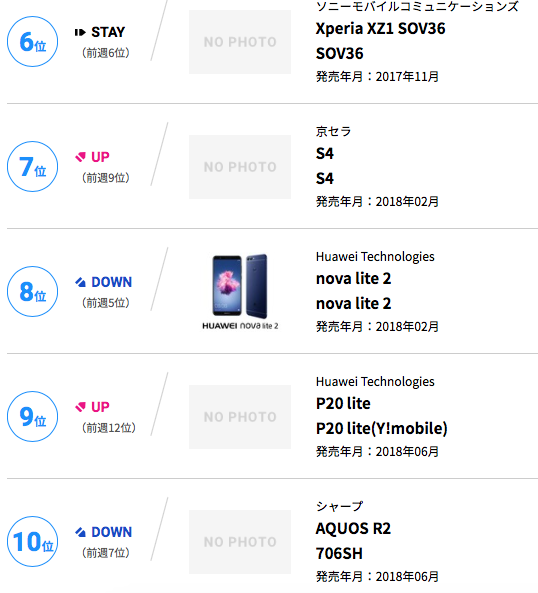The image size is (538, 593).
Task: Click the NO PHOTO placeholder for Xperia XZ1
Action: coord(240,42)
